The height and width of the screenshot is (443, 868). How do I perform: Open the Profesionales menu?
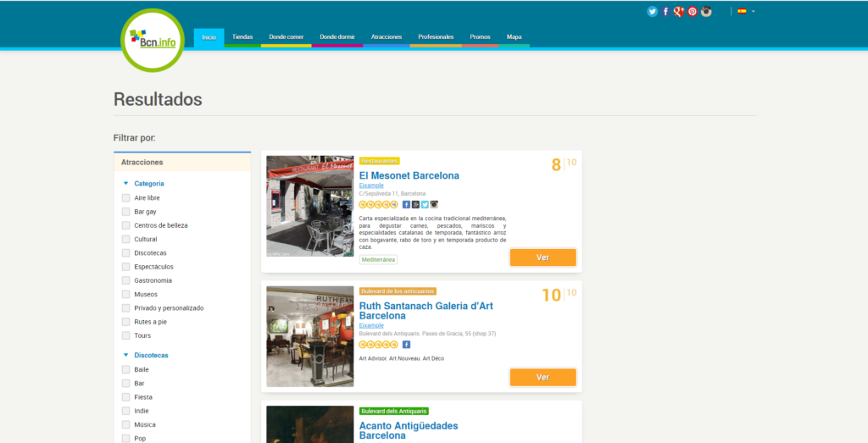pyautogui.click(x=436, y=37)
